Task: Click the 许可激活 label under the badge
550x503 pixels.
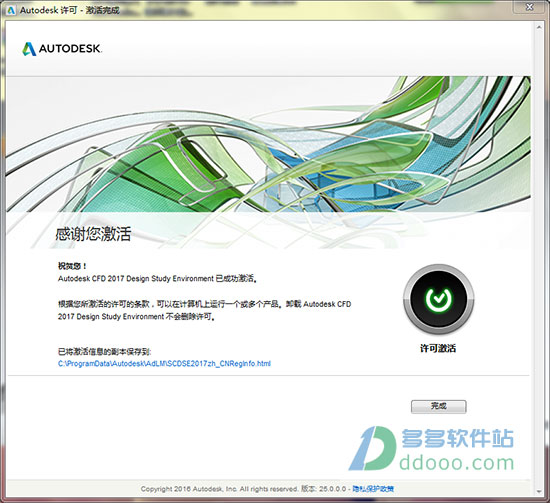Action: (x=438, y=348)
